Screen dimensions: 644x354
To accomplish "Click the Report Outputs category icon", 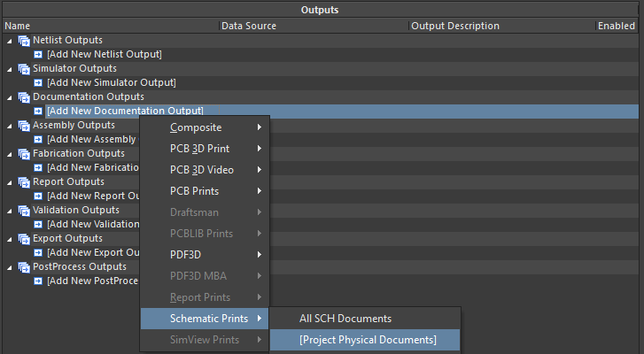I will click(x=24, y=182).
